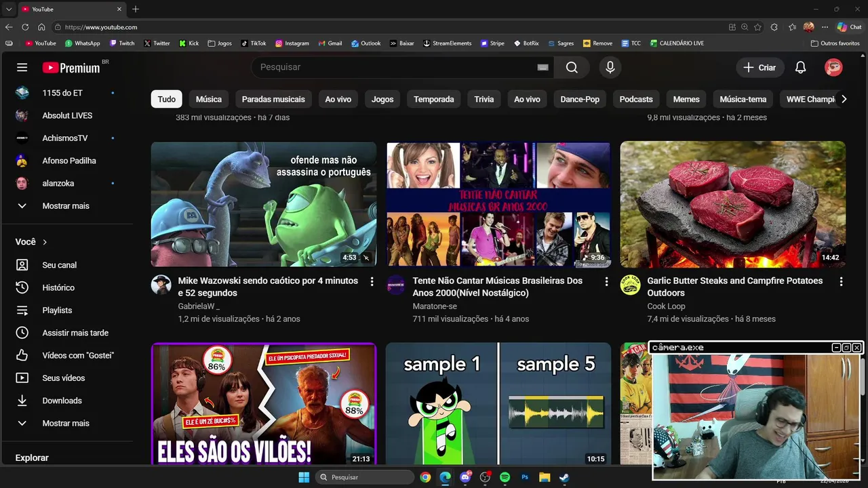Open Tente Não Cantar video thumbnail
This screenshot has width=868, height=488.
coord(498,204)
